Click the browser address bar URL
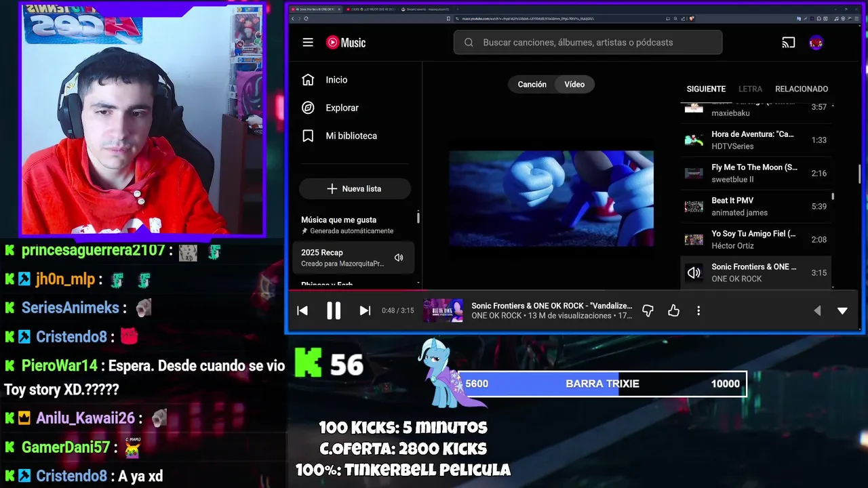Screen dimensions: 868x488 528,19
